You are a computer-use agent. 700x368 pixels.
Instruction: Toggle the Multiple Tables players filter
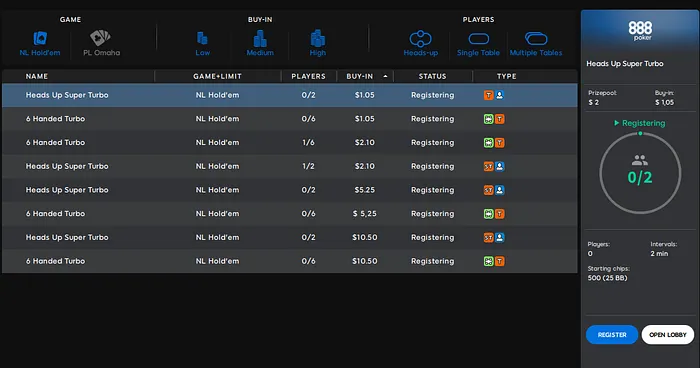pos(536,44)
